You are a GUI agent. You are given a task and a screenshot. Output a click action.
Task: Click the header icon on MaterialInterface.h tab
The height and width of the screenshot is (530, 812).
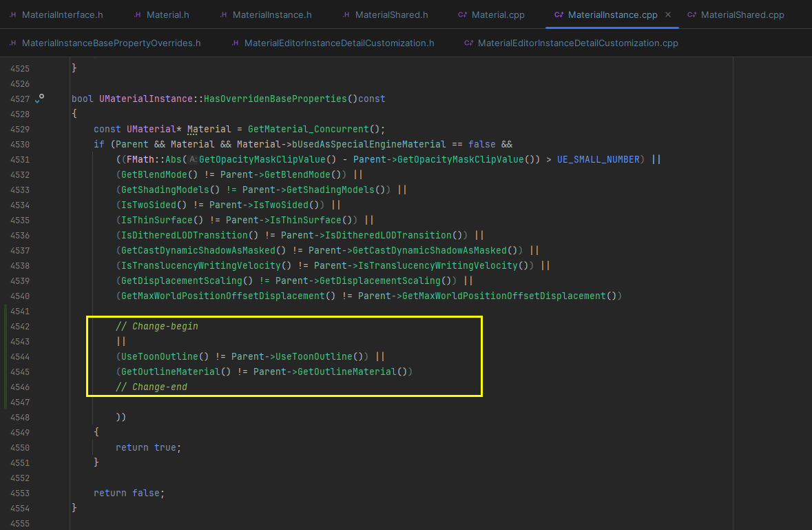click(12, 14)
